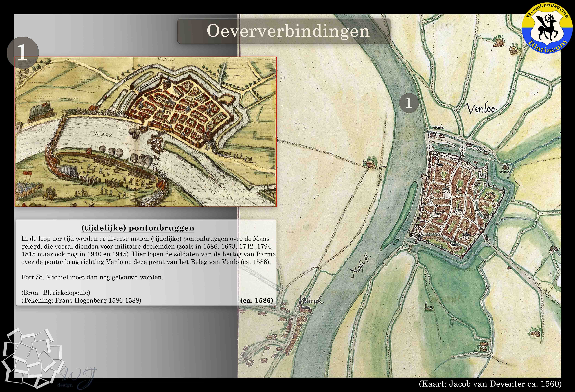
Task: Click the VENLO title atop the engraving
Action: tap(166, 59)
